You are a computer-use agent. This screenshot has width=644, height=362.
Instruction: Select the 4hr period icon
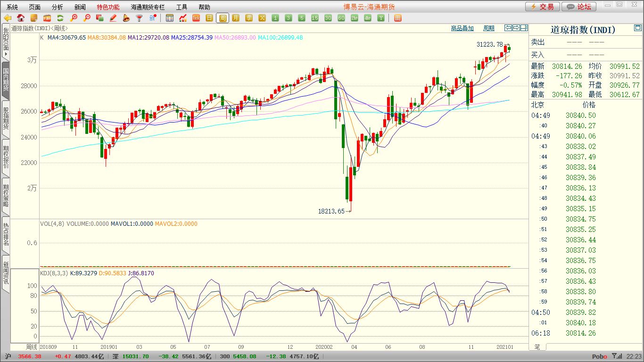(368, 18)
